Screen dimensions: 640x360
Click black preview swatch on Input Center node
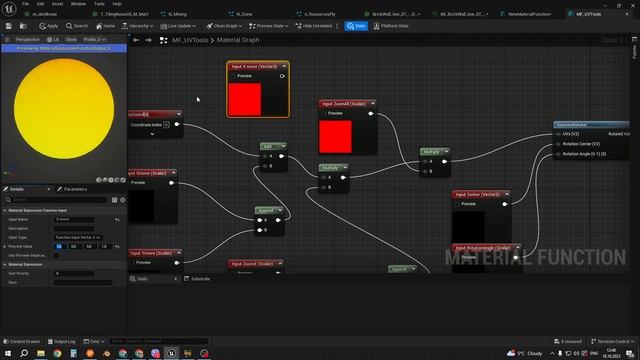click(468, 227)
